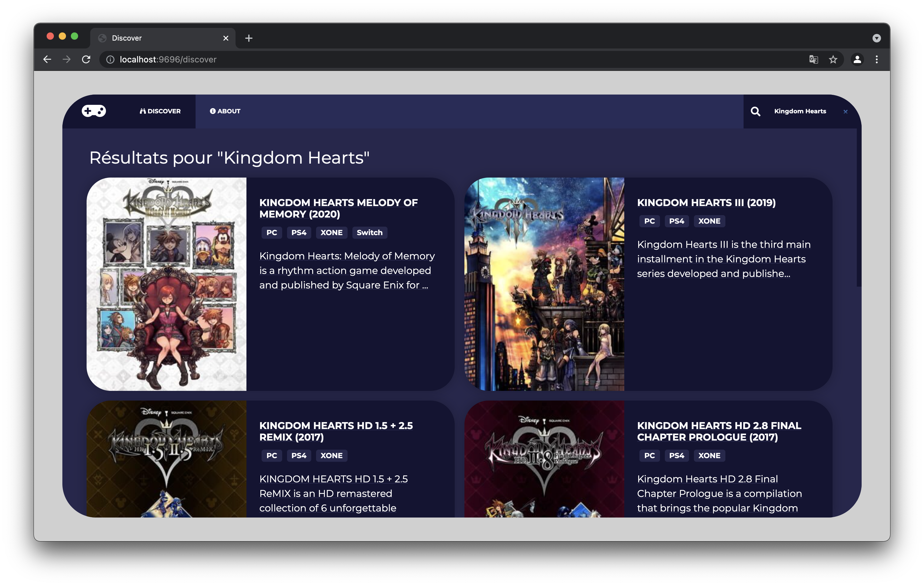The image size is (924, 586).
Task: Clear the Kingdom Hearts search query
Action: [845, 112]
